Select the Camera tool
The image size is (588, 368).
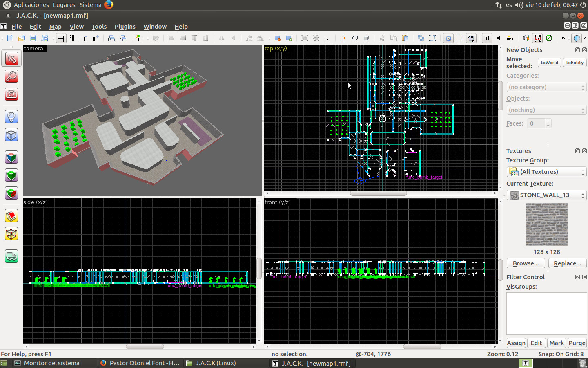(x=11, y=95)
